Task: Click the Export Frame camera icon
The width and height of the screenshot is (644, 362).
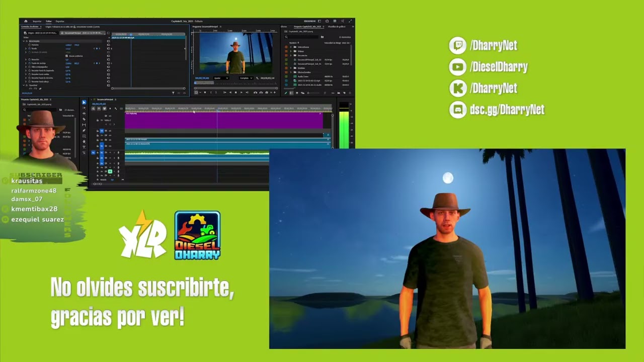Action: coord(267,93)
